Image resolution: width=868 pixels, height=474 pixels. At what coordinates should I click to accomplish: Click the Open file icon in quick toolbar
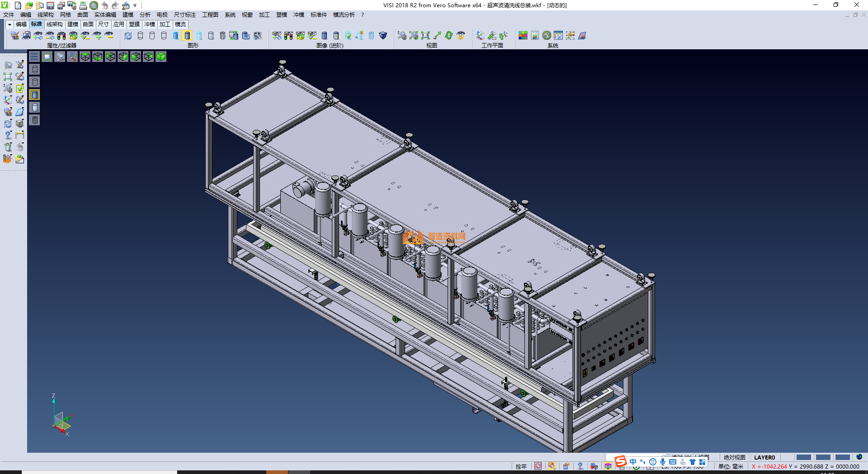[28, 5]
